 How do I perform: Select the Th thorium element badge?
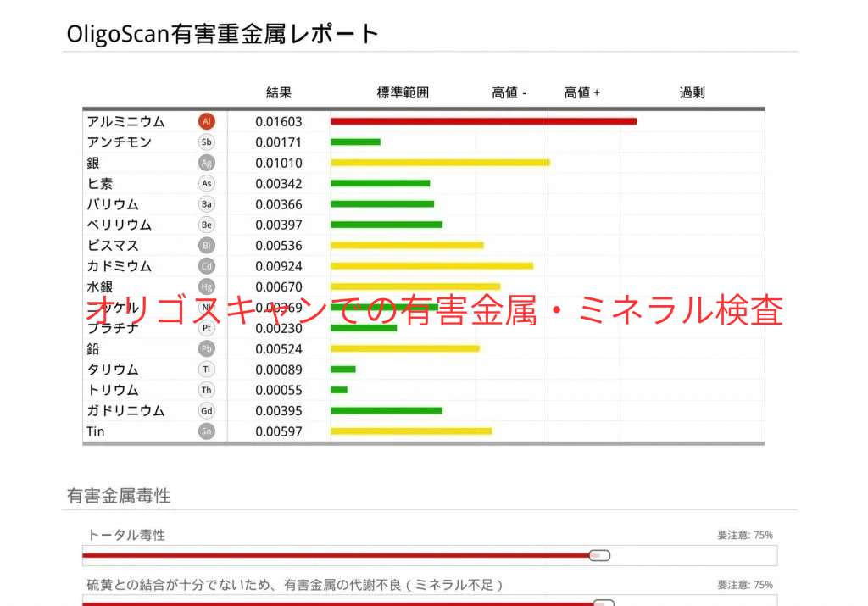[x=207, y=390]
